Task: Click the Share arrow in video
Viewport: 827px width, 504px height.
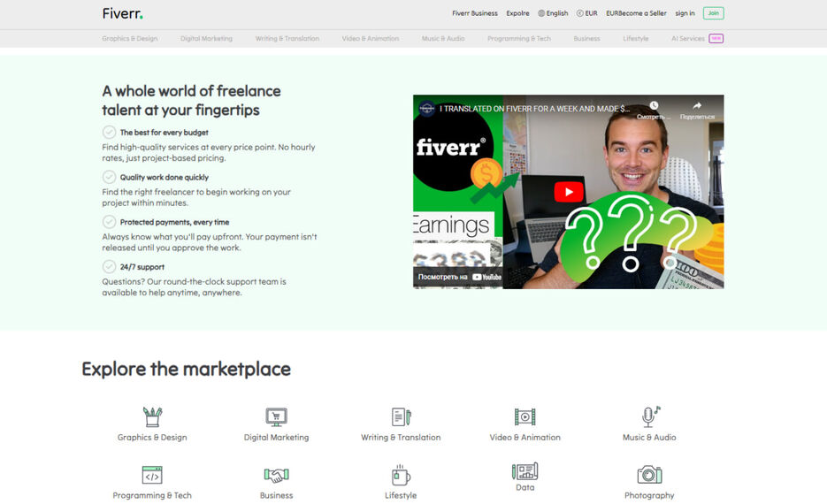Action: [x=697, y=105]
